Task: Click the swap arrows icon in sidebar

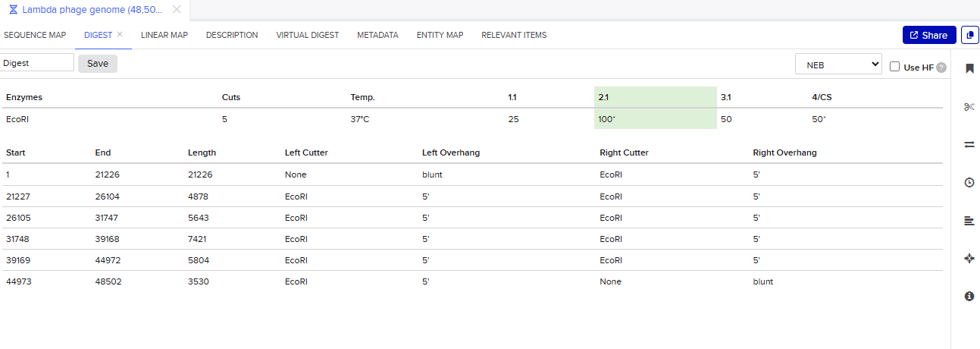Action: [969, 145]
